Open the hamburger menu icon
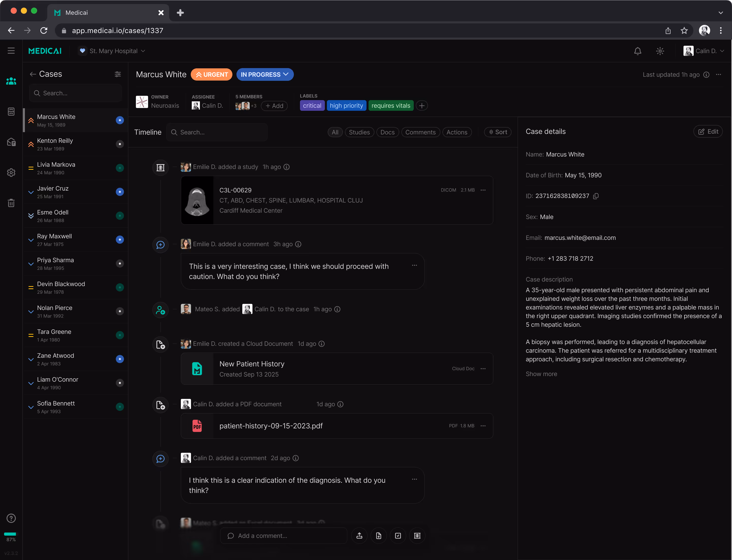The width and height of the screenshot is (732, 560). pyautogui.click(x=11, y=51)
